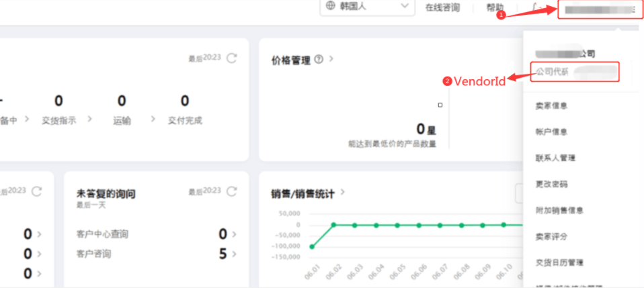Image resolution: width=644 pixels, height=288 pixels.
Task: Expand the 销售/销售统计 section
Action: point(342,193)
